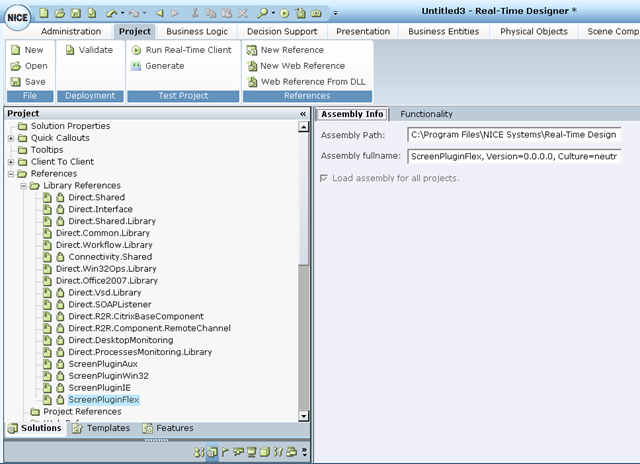Click Validate in the Deployment group
Screen dimensions: 640x464
coord(90,50)
